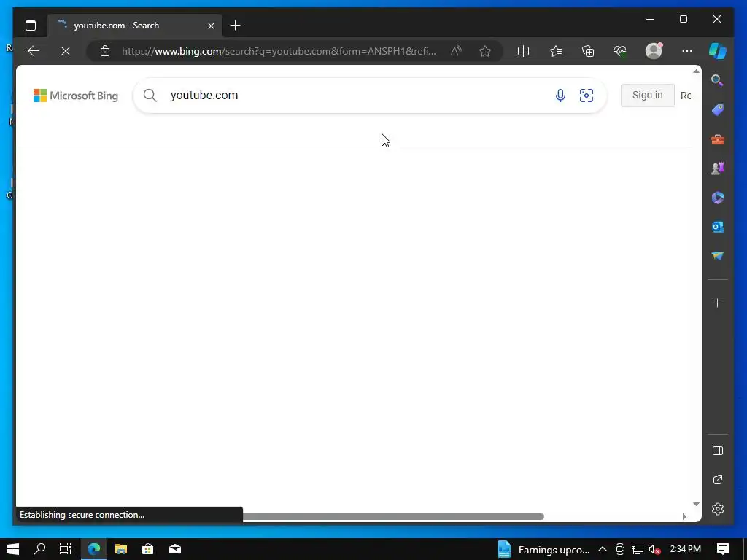Screen dimensions: 747x560
Task: Switch to the youtube.com - Search tab
Action: click(x=135, y=26)
